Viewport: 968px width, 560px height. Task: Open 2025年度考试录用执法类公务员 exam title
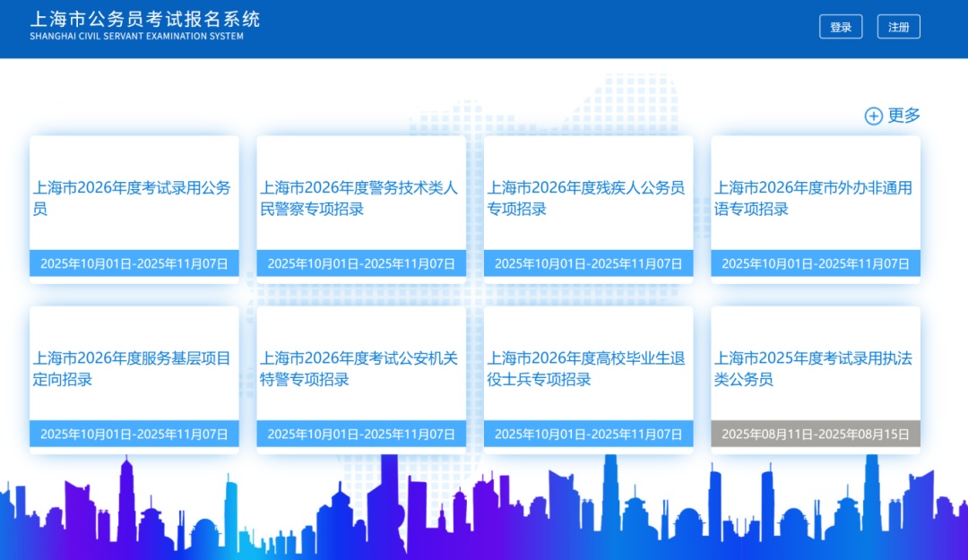point(814,368)
